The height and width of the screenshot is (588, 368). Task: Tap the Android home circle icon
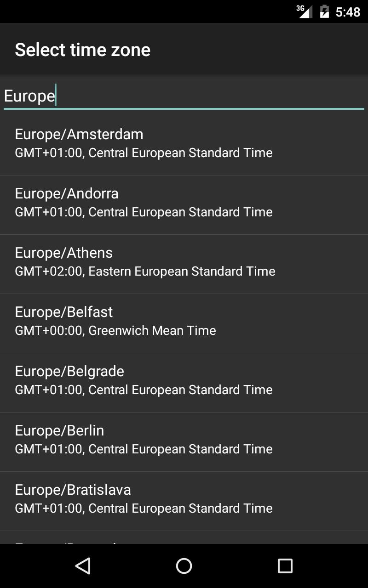point(184,566)
